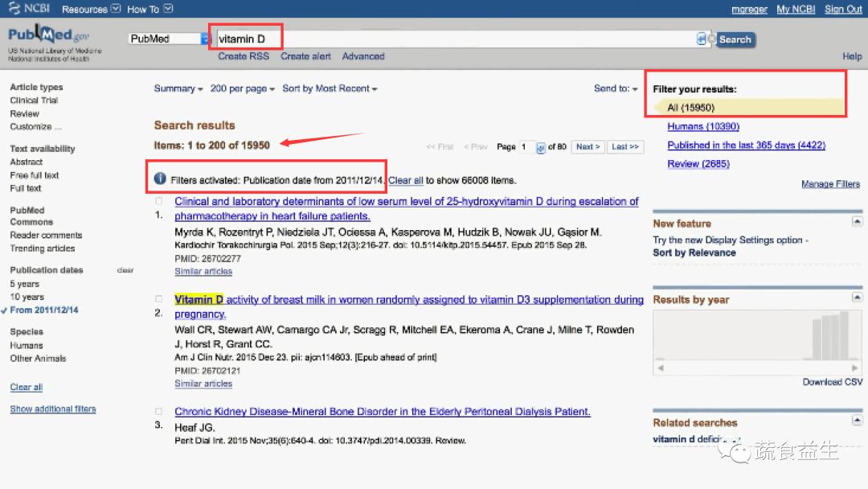The image size is (868, 489).
Task: Jump to the Last results page
Action: point(625,146)
